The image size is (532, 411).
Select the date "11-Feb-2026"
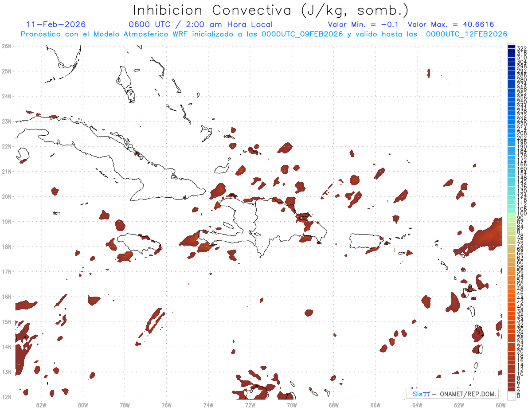click(x=56, y=24)
